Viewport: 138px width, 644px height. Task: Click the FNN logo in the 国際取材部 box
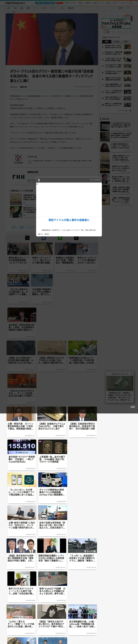pyautogui.click(x=18, y=177)
